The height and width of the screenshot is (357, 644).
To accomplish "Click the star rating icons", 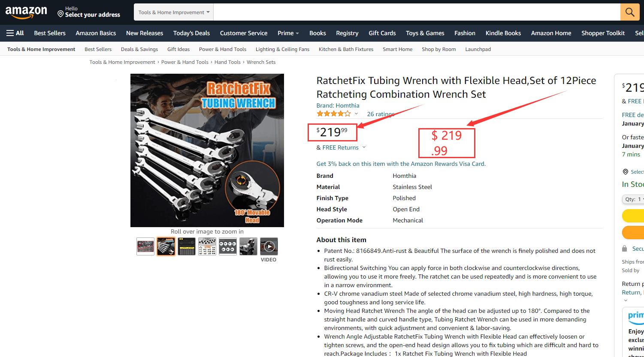I will [x=333, y=114].
